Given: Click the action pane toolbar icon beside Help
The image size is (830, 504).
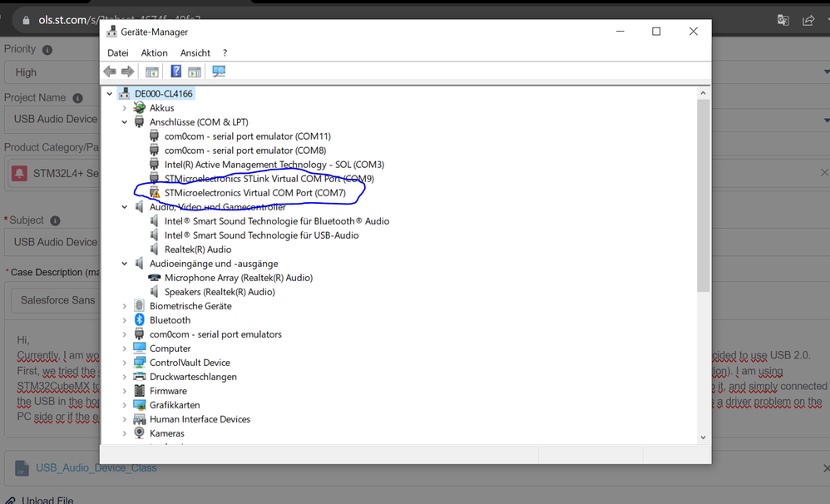Looking at the screenshot, I should pos(195,72).
